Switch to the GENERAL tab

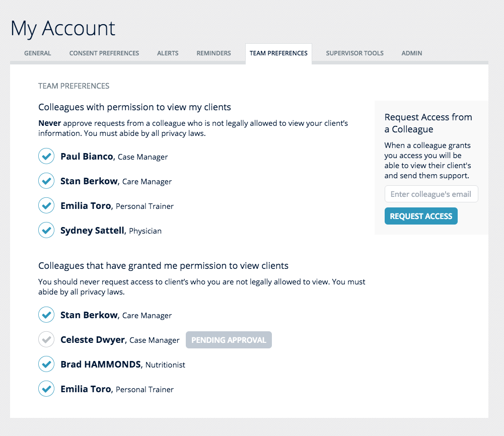[37, 53]
